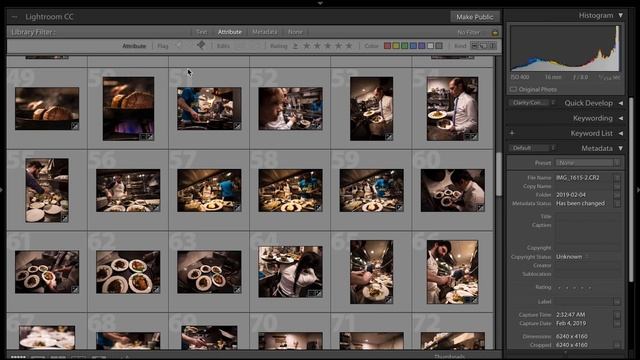Open the Default metadata view dropdown
640x360 pixels.
531,148
